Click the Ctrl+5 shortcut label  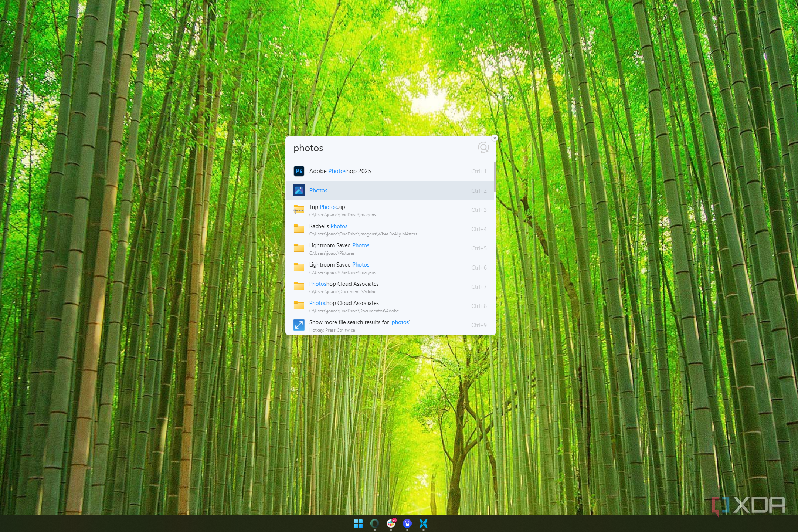[x=479, y=248]
